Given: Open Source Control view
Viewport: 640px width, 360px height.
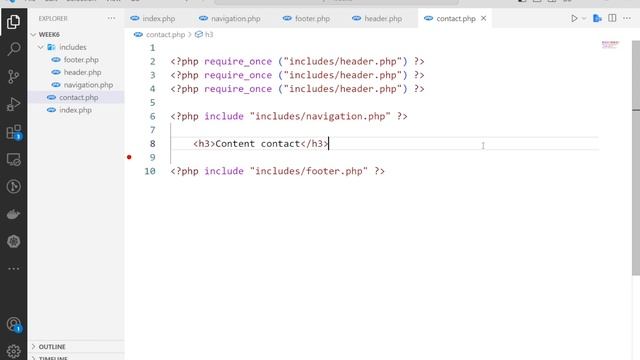Looking at the screenshot, I should pos(13,76).
